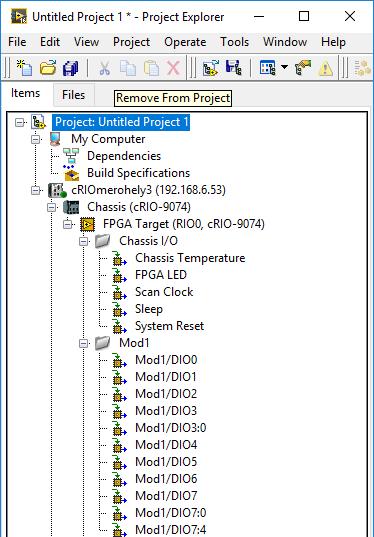Switch to the Files tab
374x537 pixels.
point(74,95)
